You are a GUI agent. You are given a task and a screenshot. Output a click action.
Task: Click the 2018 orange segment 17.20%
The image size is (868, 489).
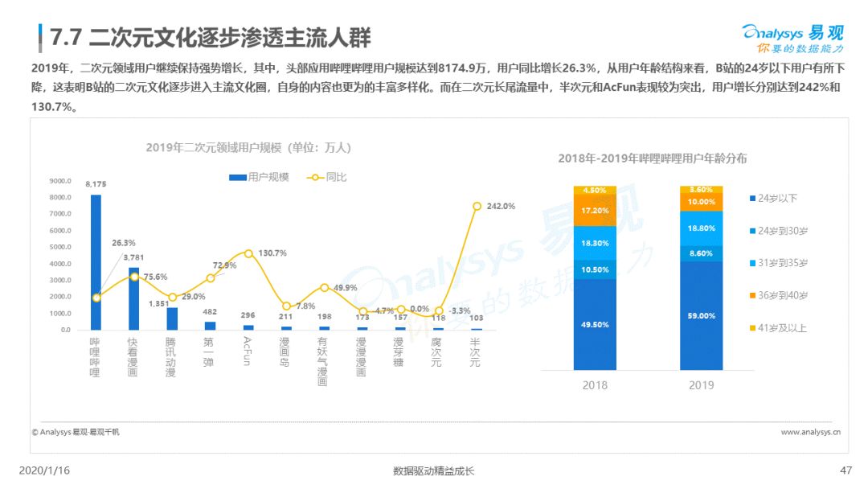pyautogui.click(x=595, y=211)
